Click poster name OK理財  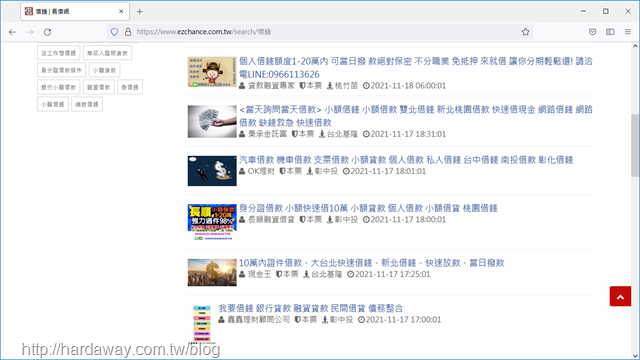[261, 171]
